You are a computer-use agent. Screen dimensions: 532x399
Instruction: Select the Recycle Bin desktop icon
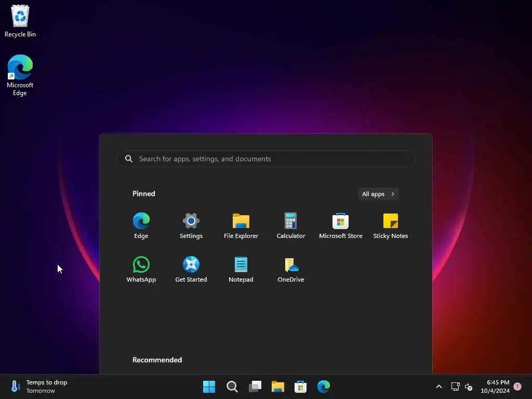tap(20, 21)
